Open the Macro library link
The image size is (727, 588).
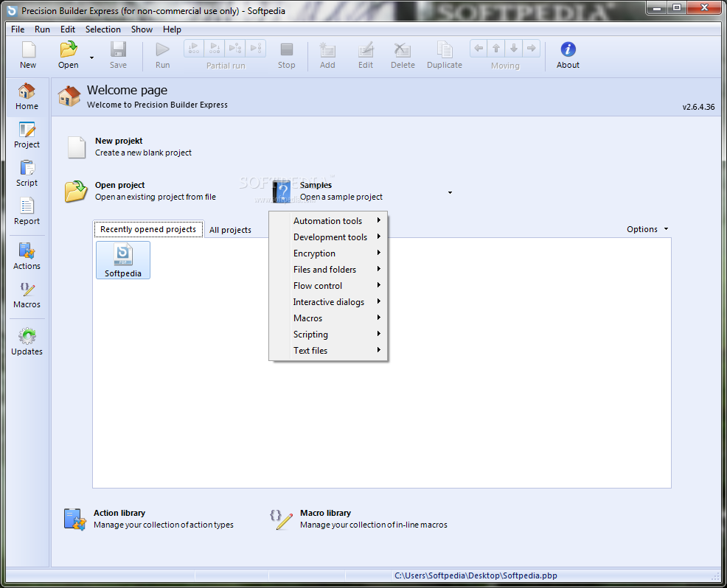tap(358, 519)
